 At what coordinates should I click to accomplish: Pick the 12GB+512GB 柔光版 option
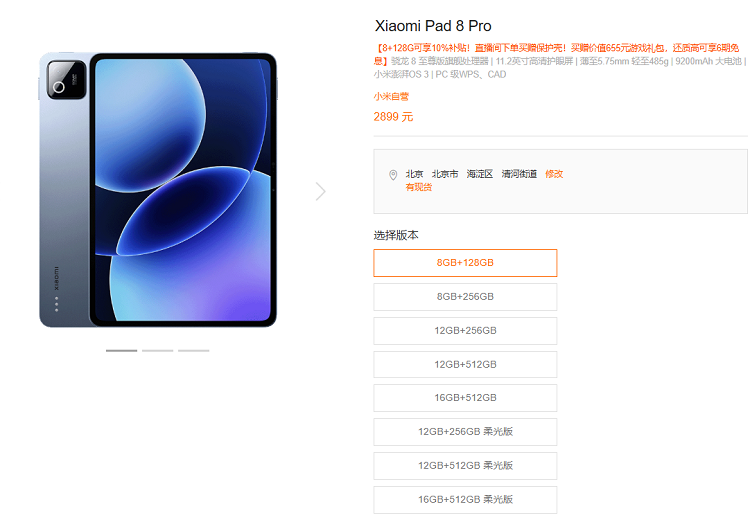[x=465, y=465]
